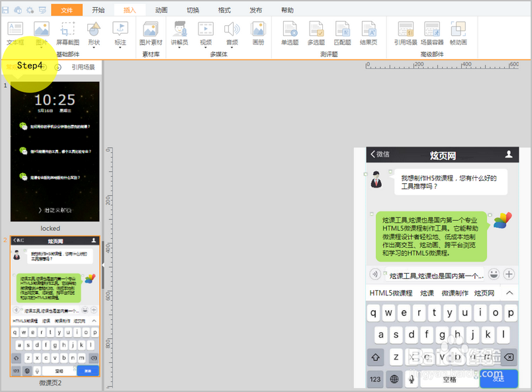Add a 单选题 single-choice question
Screen dimensions: 532x392
(290, 33)
